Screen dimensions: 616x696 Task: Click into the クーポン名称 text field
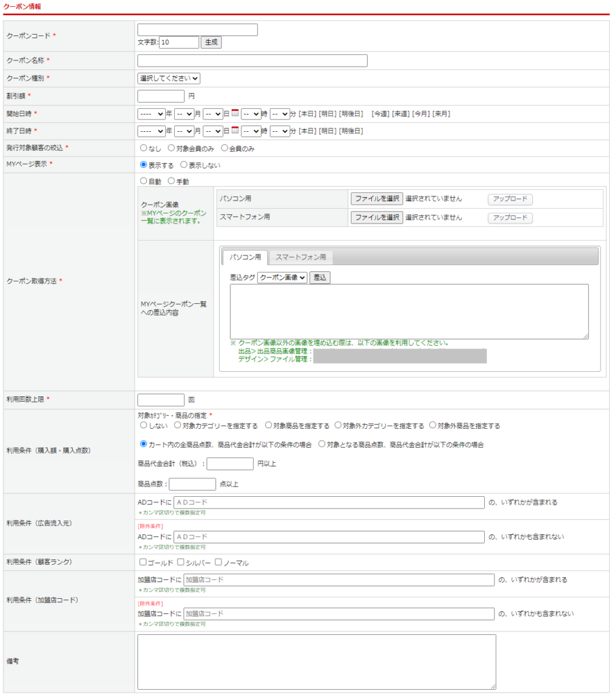tap(252, 60)
